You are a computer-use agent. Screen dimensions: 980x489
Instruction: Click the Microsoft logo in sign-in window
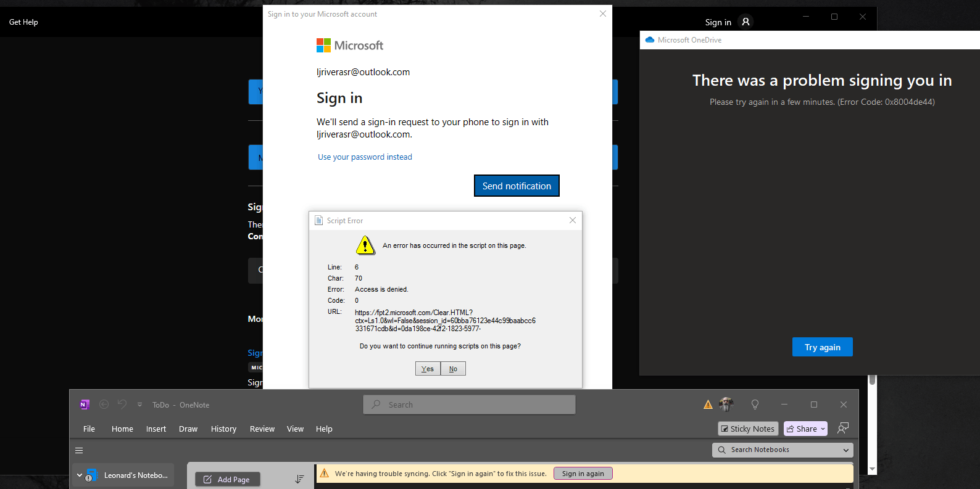(x=350, y=45)
